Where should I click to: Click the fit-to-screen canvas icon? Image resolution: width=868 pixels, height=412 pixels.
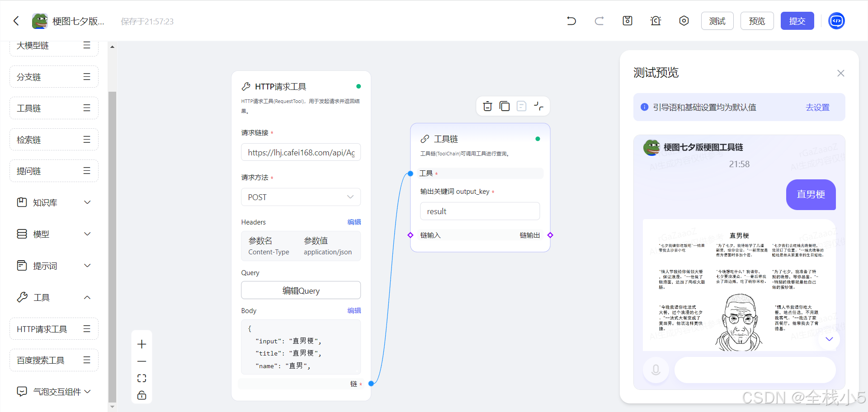click(x=142, y=378)
